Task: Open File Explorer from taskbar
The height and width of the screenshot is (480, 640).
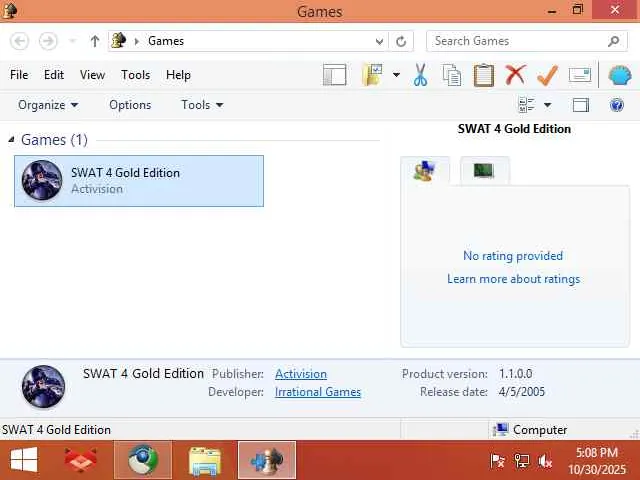Action: tap(205, 460)
